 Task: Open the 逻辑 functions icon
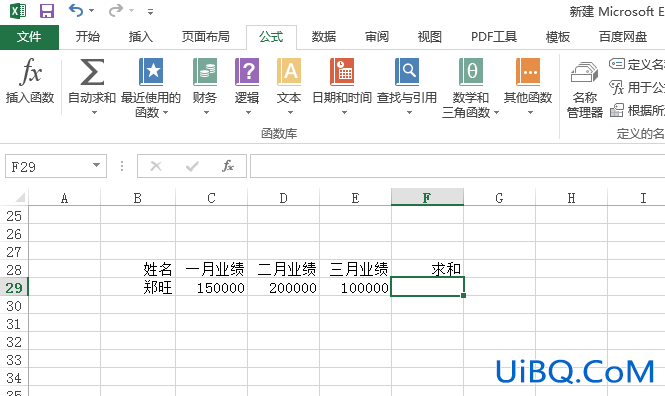pos(247,72)
